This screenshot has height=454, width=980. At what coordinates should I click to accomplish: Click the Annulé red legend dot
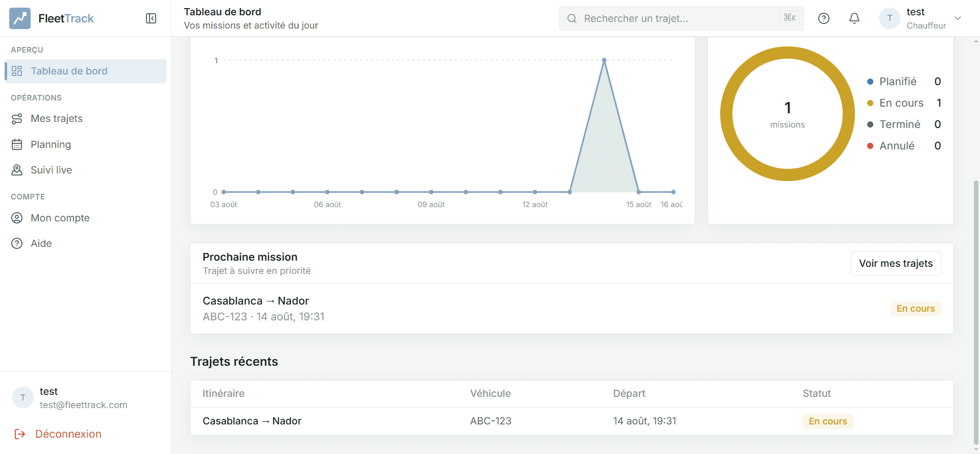click(870, 146)
